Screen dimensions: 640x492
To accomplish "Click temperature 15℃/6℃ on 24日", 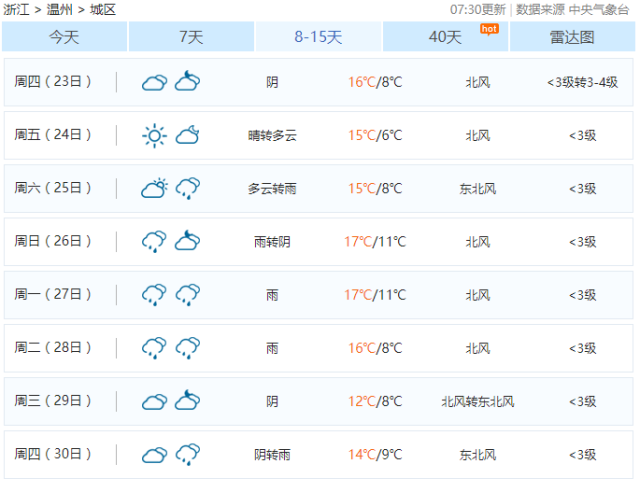I will [375, 135].
